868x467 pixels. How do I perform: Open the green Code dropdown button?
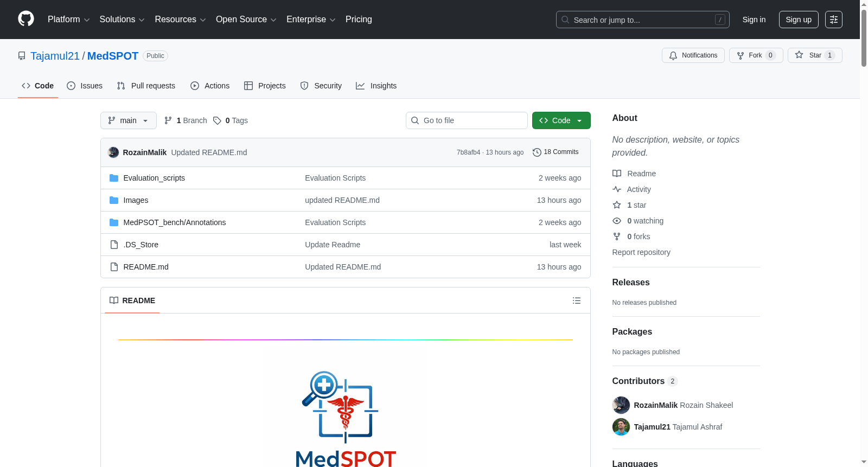coord(561,120)
